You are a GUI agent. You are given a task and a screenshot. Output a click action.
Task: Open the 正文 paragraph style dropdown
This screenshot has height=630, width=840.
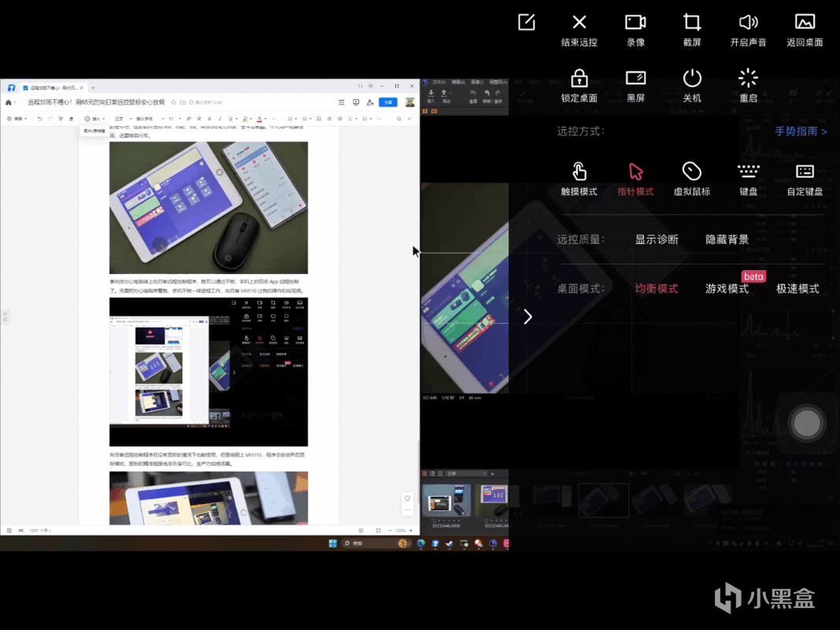[x=124, y=119]
